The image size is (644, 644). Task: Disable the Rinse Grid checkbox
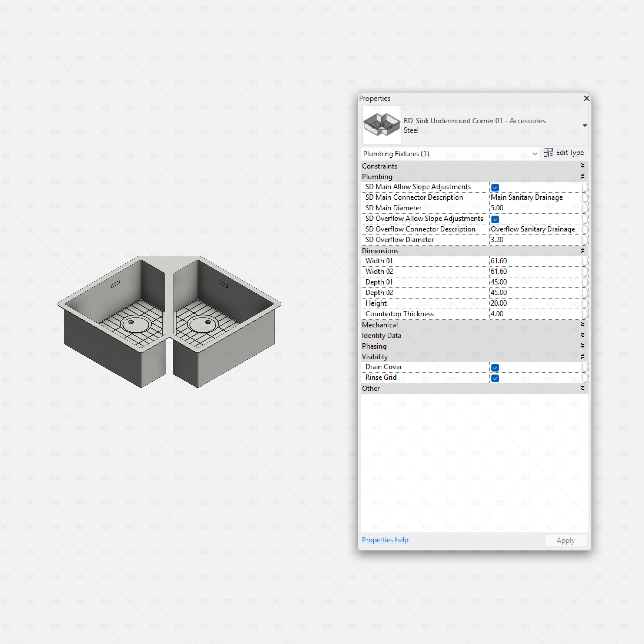(495, 378)
